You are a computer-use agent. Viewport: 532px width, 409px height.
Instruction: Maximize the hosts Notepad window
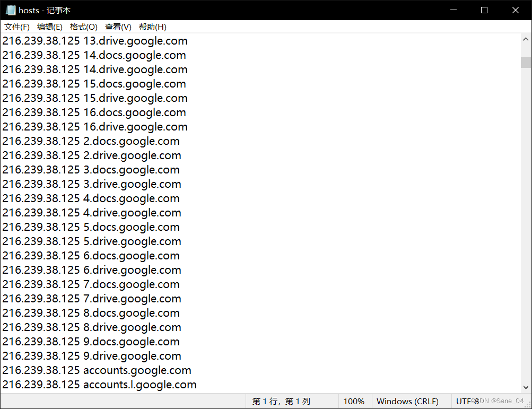[x=484, y=10]
